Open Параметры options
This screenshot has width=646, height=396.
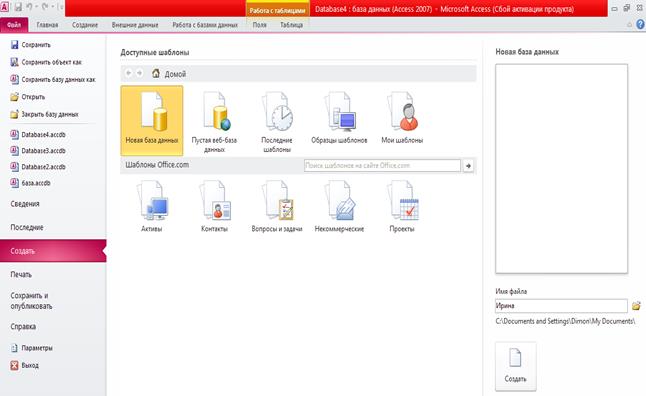click(31, 348)
